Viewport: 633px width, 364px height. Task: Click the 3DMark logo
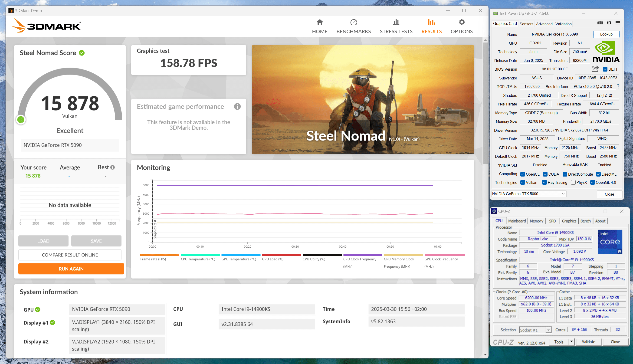(46, 25)
